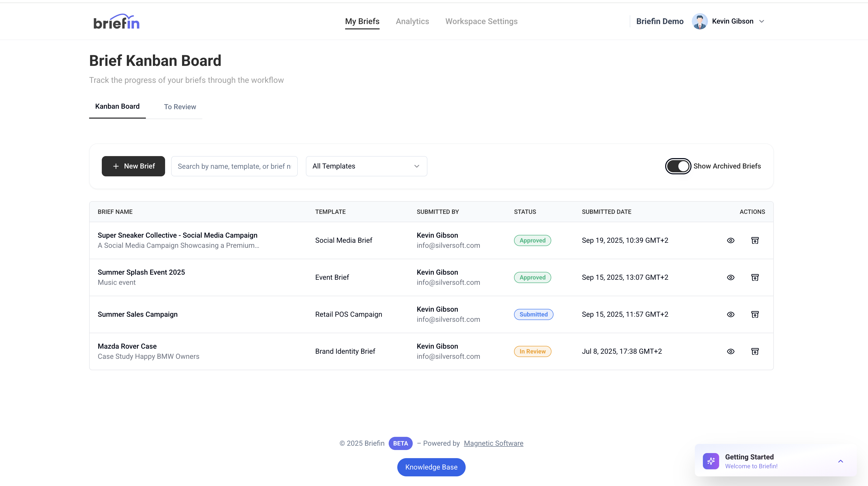Archive the Super Sneaker Collective brief
The height and width of the screenshot is (486, 868).
755,240
